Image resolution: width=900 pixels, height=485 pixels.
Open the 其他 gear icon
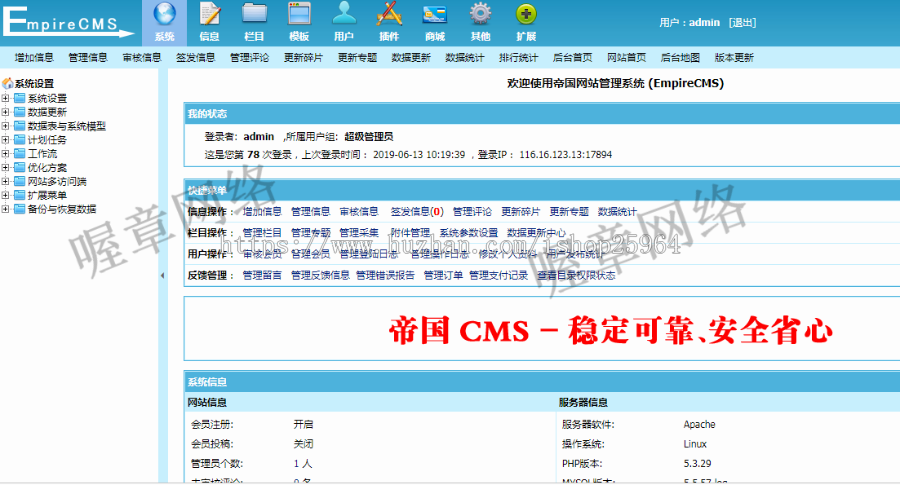tap(480, 14)
